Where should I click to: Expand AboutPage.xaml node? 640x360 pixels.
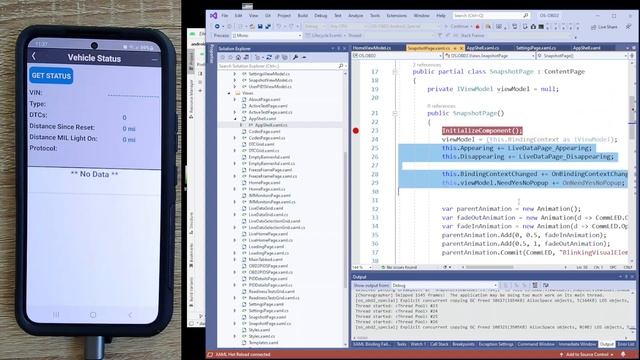(235, 100)
